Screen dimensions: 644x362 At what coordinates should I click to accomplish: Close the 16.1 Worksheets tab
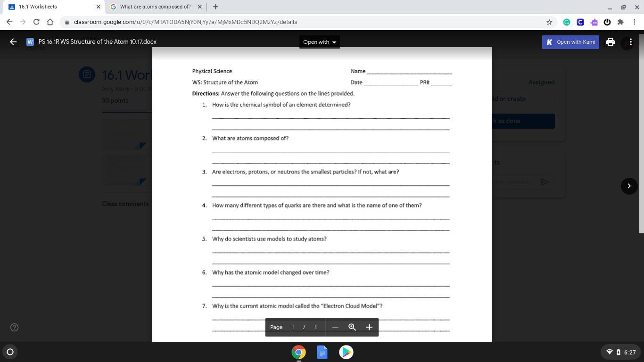tap(98, 7)
